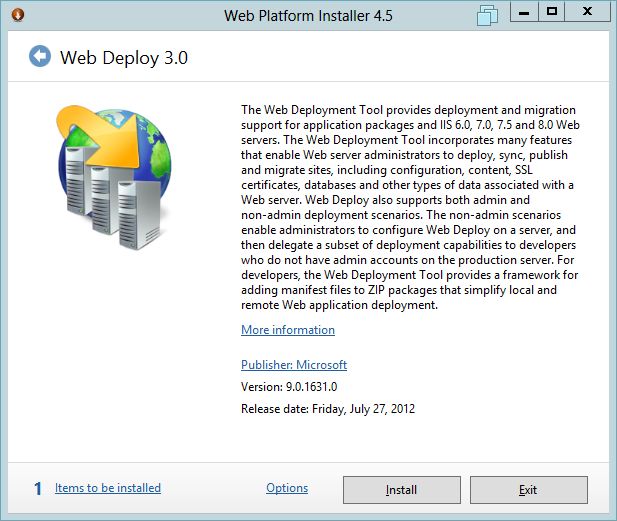Open the More information link
Viewport: 617px width, 521px height.
288,330
